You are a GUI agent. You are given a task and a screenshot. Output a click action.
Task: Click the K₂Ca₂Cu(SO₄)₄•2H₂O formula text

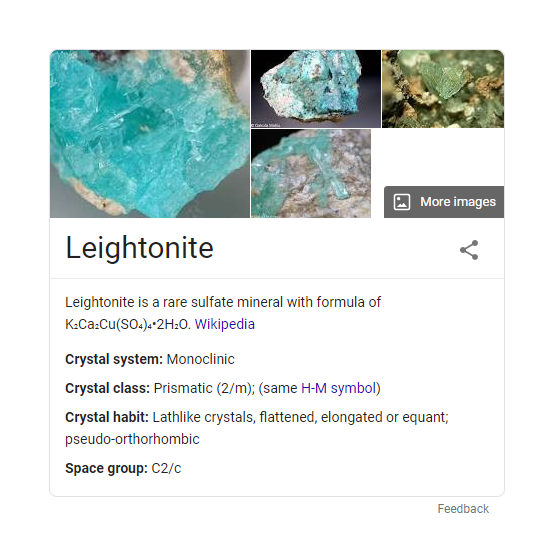[x=128, y=324]
